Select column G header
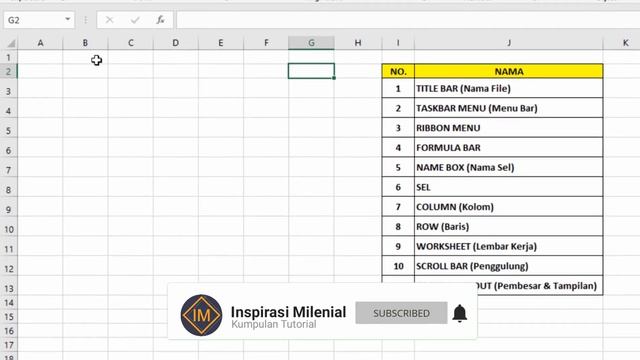This screenshot has height=360, width=640. click(x=311, y=43)
